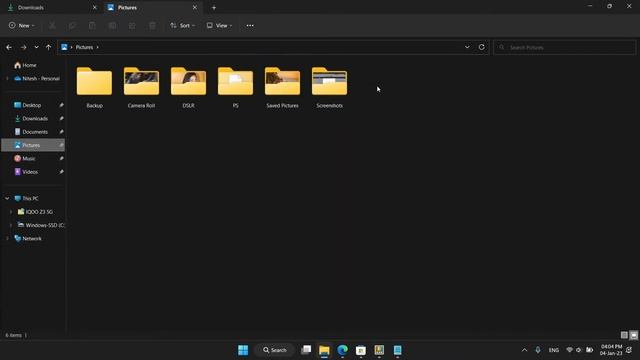Open the New dropdown menu
Image resolution: width=640 pixels, height=360 pixels.
pyautogui.click(x=22, y=25)
